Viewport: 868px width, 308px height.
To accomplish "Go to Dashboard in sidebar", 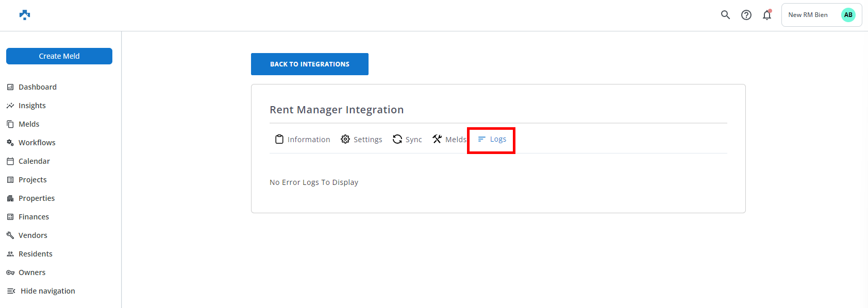I will [37, 87].
